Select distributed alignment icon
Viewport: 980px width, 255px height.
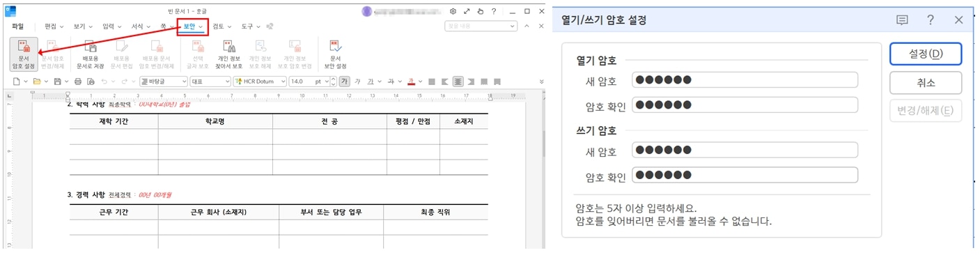[484, 82]
